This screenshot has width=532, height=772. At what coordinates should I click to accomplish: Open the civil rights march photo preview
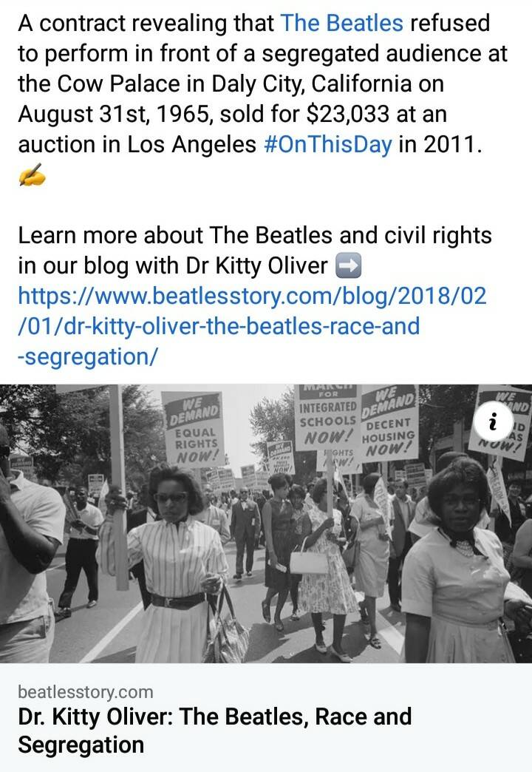[x=266, y=524]
